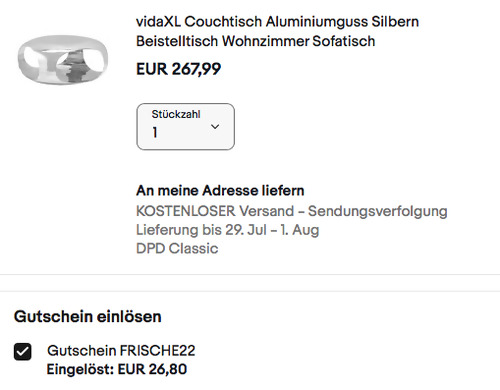Click the Lieferung bis 29. Jul delivery date
The image size is (500, 390).
201,230
